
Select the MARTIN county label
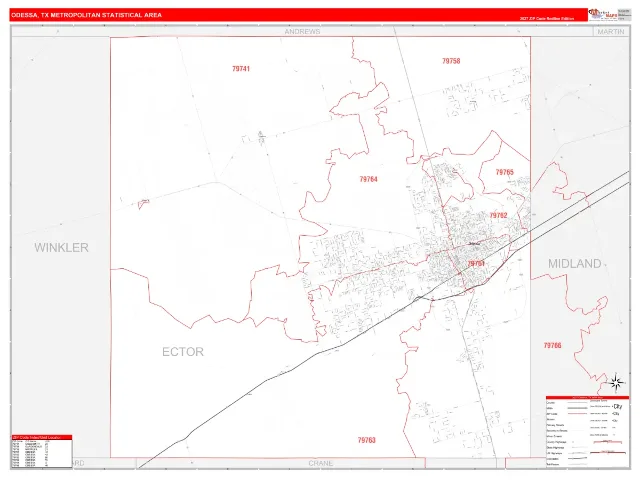(611, 31)
